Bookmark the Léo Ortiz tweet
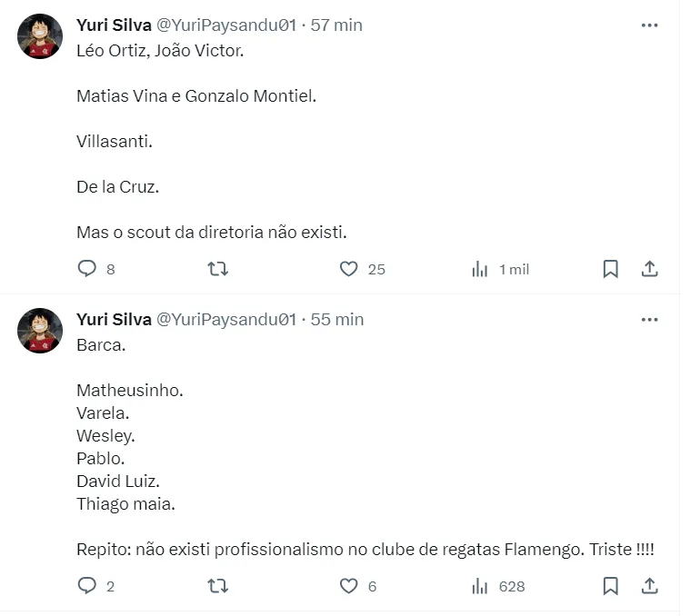This screenshot has height=616, width=700. coord(611,269)
